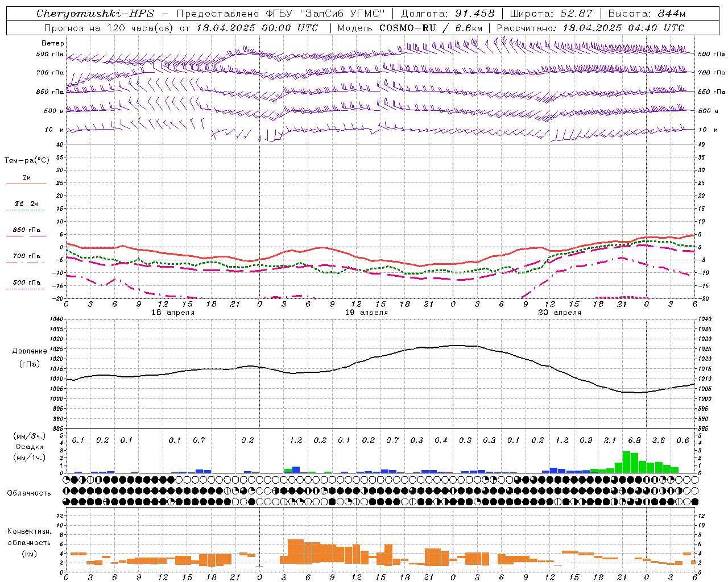The height and width of the screenshot is (582, 728).
Task: Click the 'Давление' pressure panel label
Action: point(30,351)
